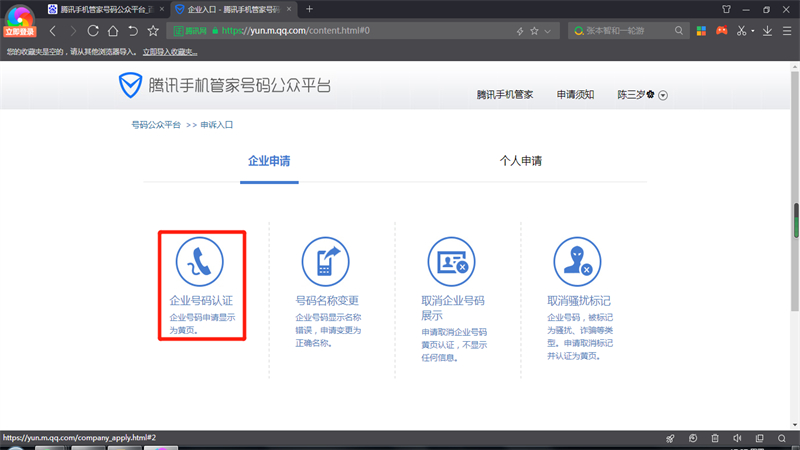This screenshot has width=800, height=450.
Task: Reload the page with refresh icon
Action: 93,31
